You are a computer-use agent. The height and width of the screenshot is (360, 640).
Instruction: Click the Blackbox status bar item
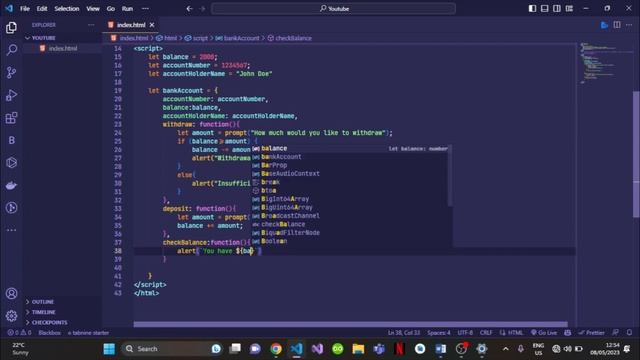tap(49, 333)
